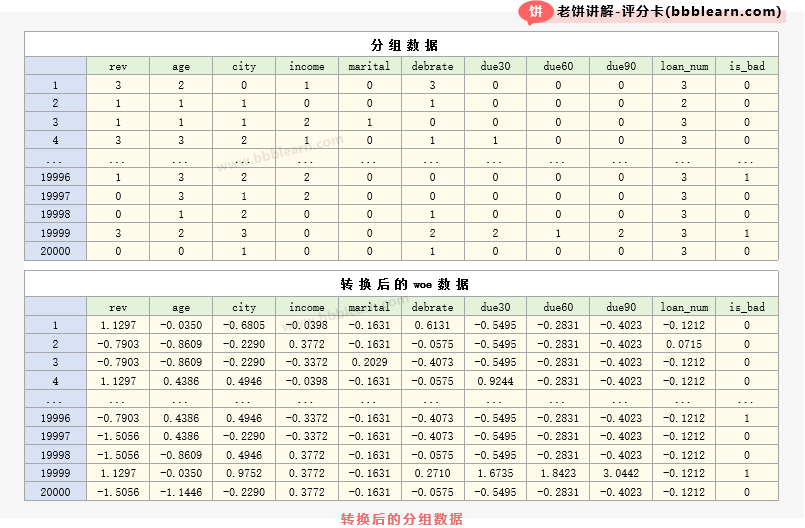Click rev value -1.5056 in woe row 19997

(x=118, y=436)
